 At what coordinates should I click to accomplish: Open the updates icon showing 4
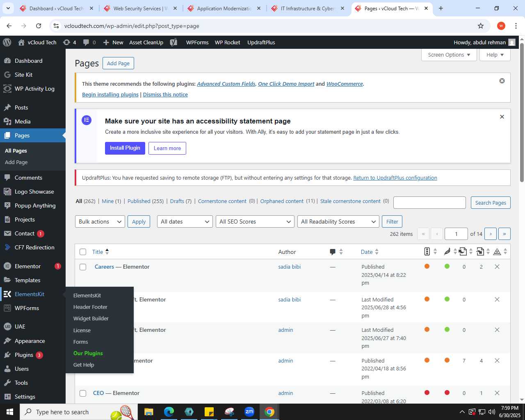(x=69, y=42)
